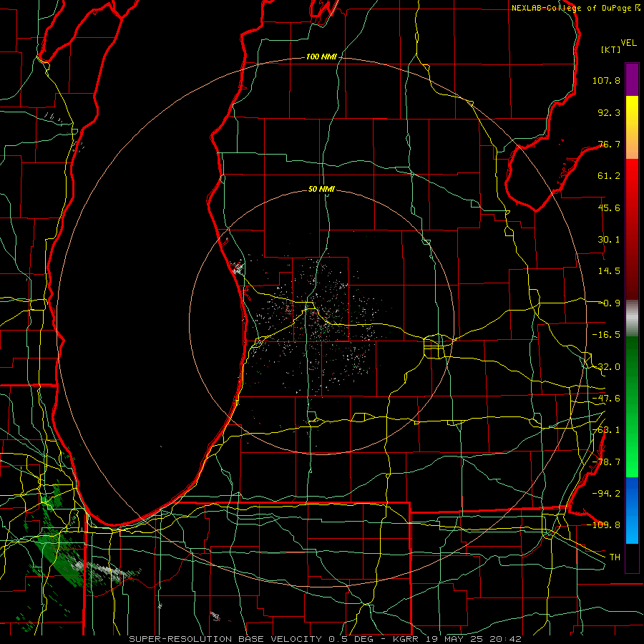
Task: Click the VEL legend title
Action: [x=628, y=42]
